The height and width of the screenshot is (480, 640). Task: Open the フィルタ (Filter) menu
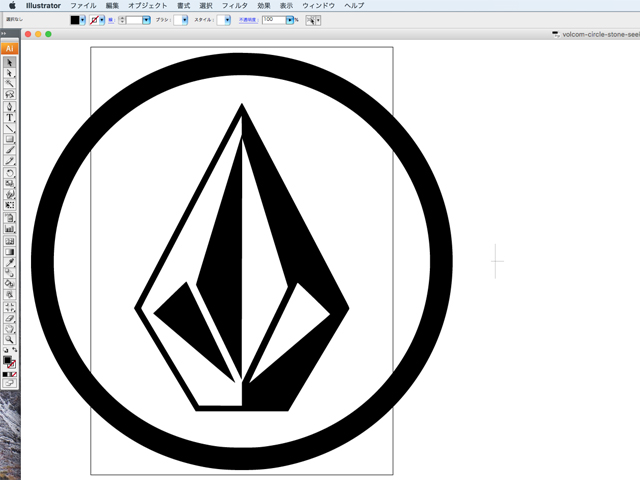[x=235, y=5]
